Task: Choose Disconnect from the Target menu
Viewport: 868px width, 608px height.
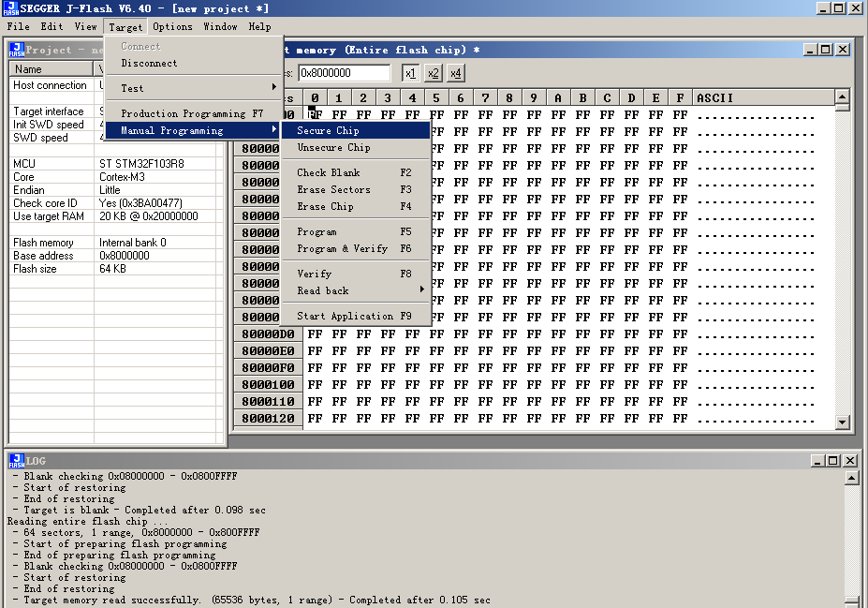Action: [x=194, y=63]
